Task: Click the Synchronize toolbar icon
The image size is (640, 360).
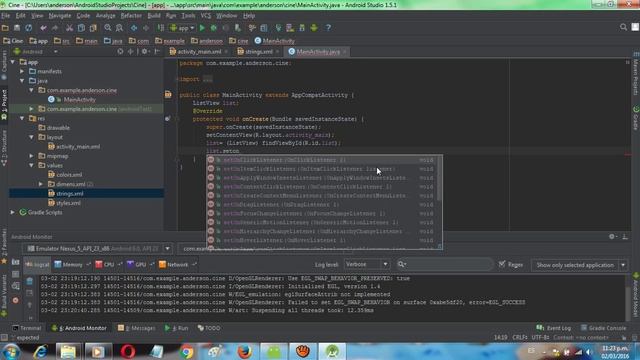Action: 29,28
